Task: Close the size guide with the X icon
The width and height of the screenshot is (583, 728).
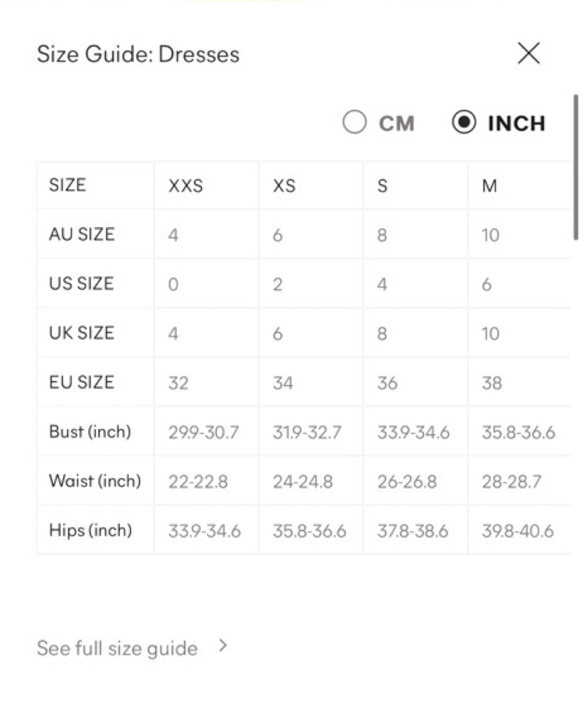Action: coord(529,53)
